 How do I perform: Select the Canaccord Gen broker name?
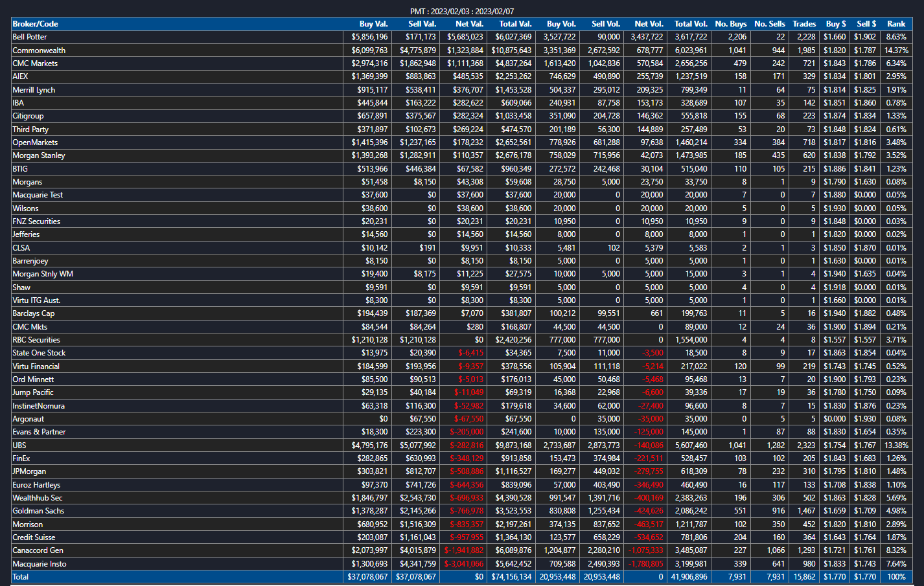click(x=38, y=550)
